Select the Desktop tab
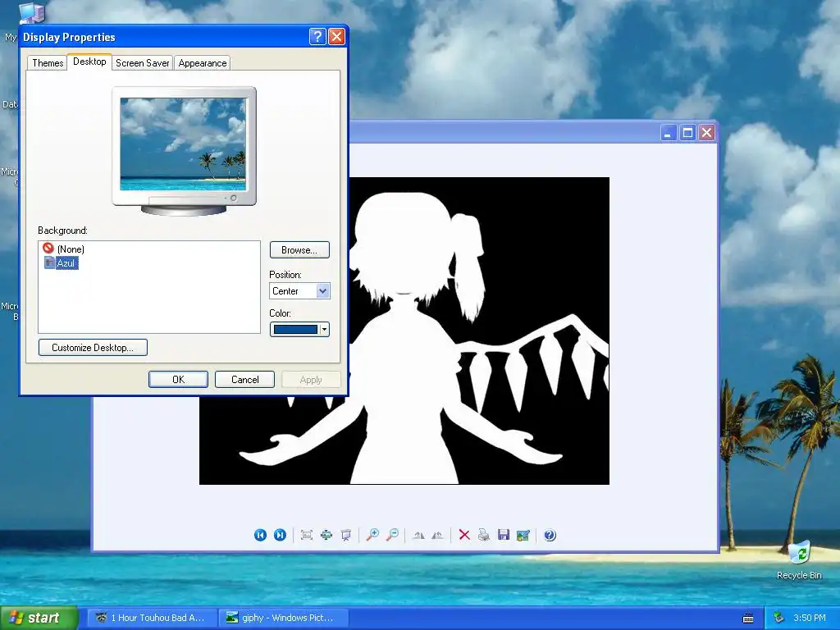This screenshot has width=840, height=630. (x=89, y=62)
